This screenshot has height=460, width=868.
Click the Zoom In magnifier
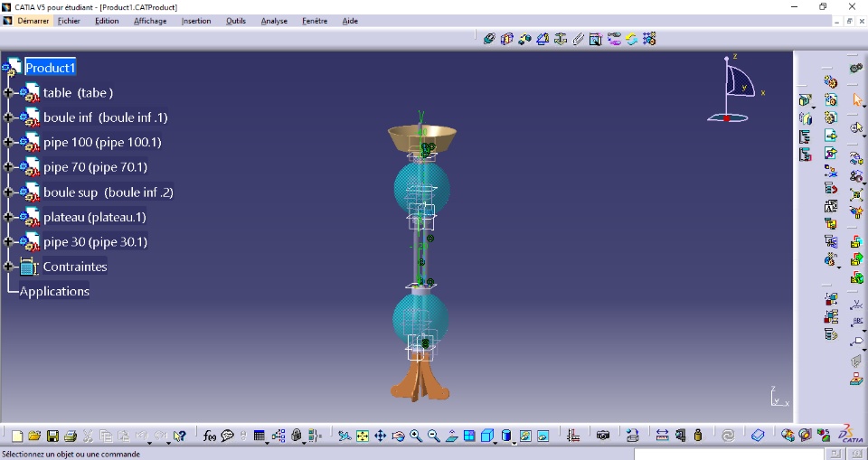tap(416, 437)
